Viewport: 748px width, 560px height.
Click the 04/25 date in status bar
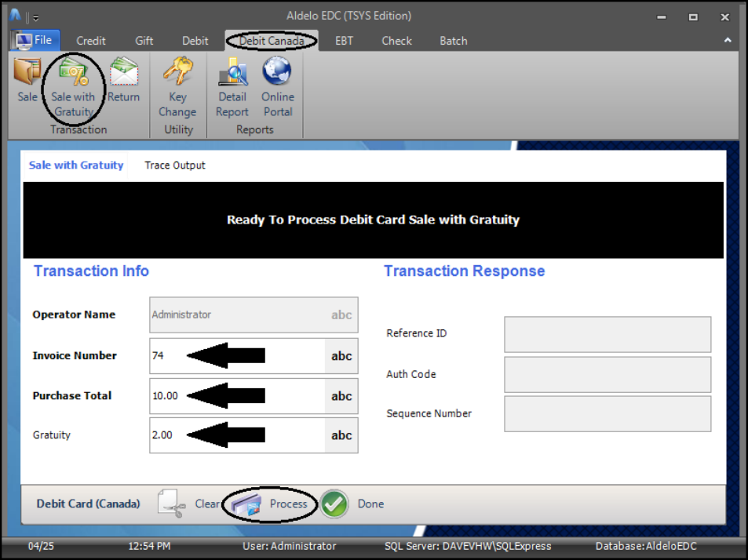click(41, 546)
